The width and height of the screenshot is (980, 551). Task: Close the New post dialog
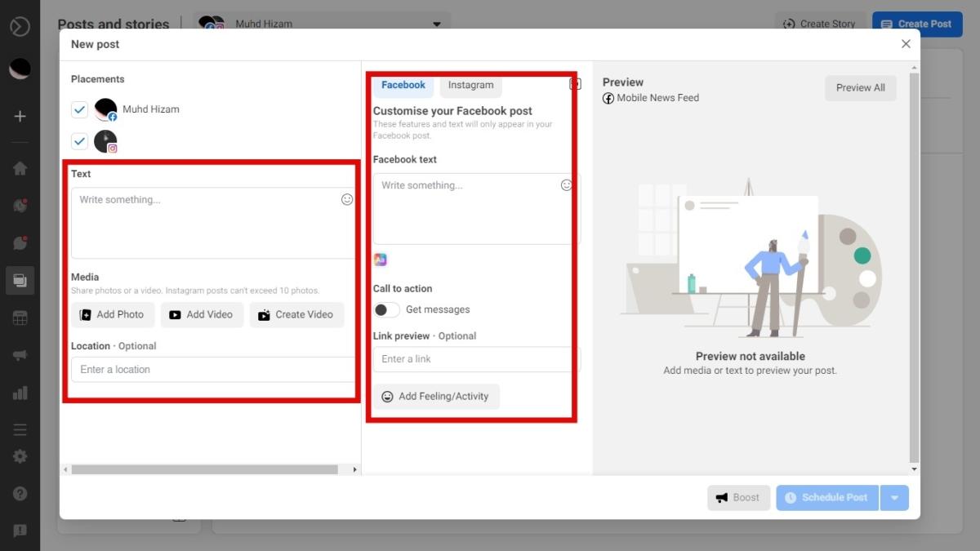click(906, 44)
